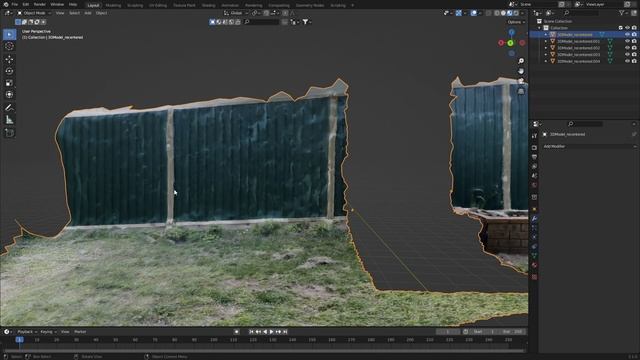The width and height of the screenshot is (640, 360).
Task: Toggle auto keying record button
Action: (x=236, y=332)
